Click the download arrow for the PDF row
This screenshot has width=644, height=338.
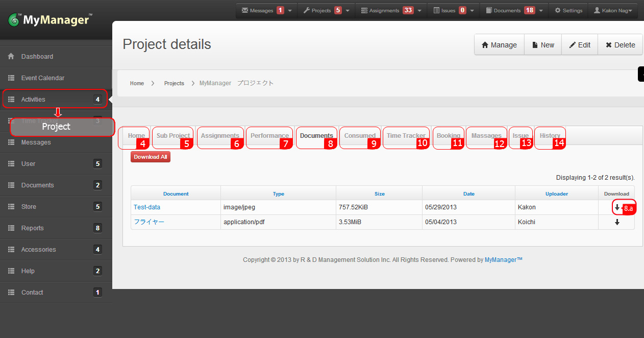pyautogui.click(x=617, y=222)
